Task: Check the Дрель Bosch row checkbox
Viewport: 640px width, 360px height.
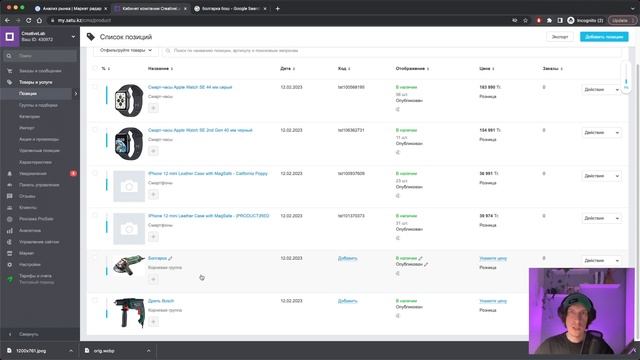Action: 95,300
